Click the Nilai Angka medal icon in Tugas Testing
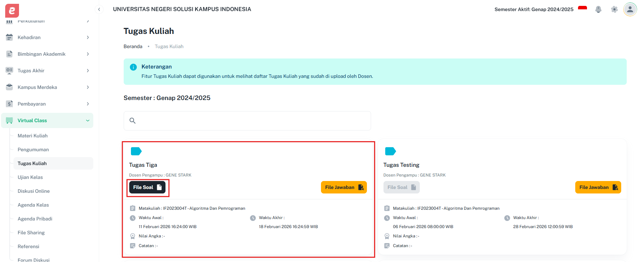 pos(387,236)
